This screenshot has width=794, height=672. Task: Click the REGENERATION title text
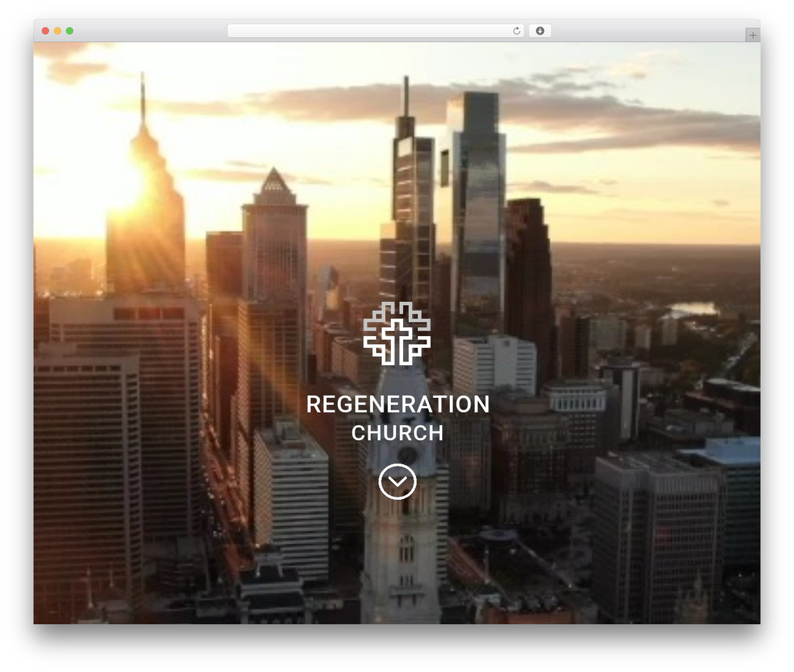[398, 404]
